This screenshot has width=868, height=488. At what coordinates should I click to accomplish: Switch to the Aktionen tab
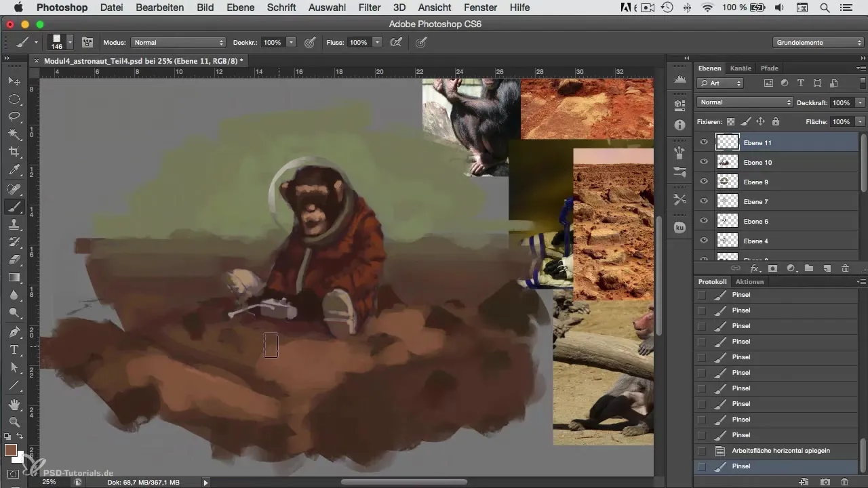click(x=749, y=281)
